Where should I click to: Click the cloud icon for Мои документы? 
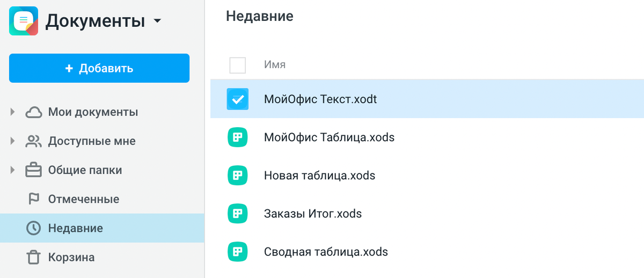click(34, 112)
